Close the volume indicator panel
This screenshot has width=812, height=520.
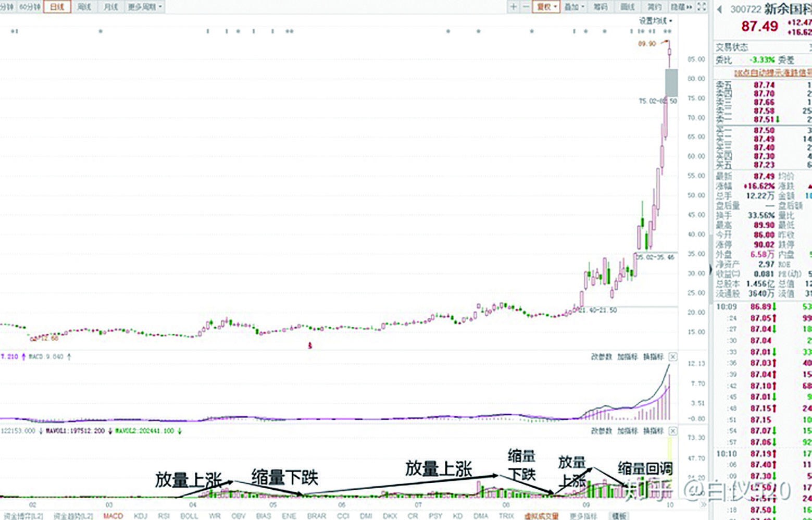click(673, 431)
